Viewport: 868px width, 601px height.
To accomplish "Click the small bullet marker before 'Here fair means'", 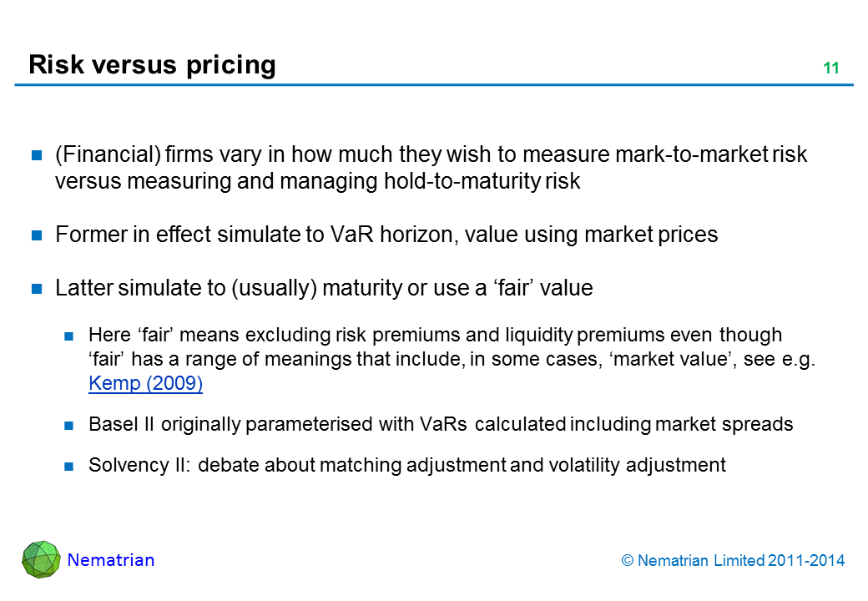I will [x=71, y=336].
